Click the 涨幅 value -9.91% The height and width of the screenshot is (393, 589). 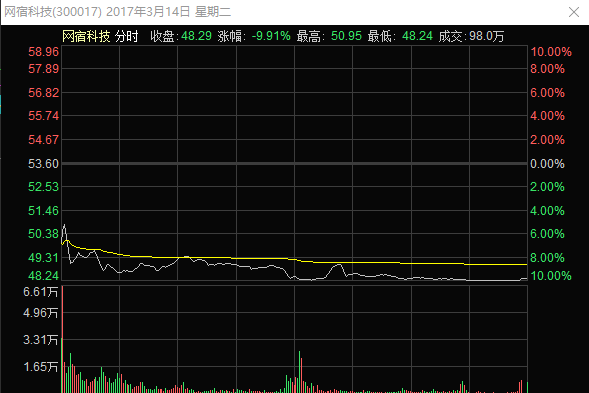click(x=271, y=36)
